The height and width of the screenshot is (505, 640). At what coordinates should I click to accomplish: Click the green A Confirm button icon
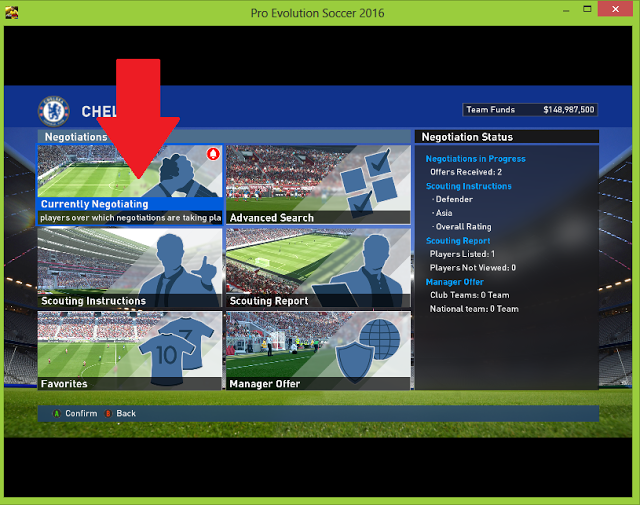56,414
